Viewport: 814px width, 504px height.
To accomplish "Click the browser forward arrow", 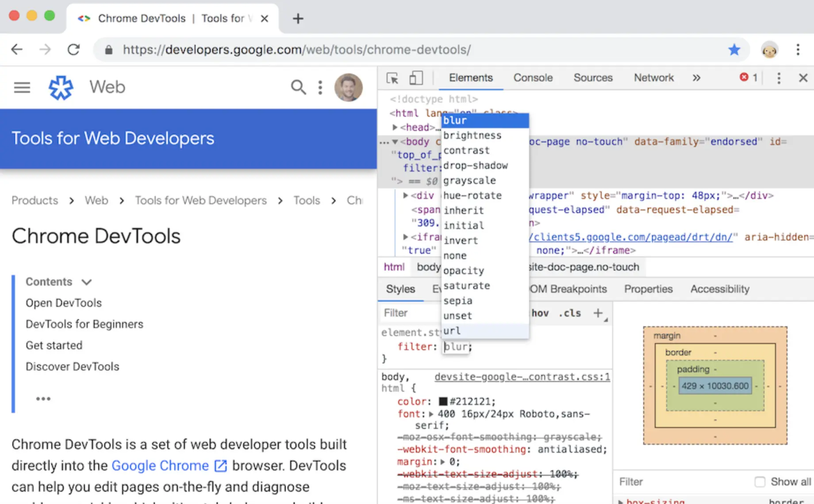I will tap(45, 50).
